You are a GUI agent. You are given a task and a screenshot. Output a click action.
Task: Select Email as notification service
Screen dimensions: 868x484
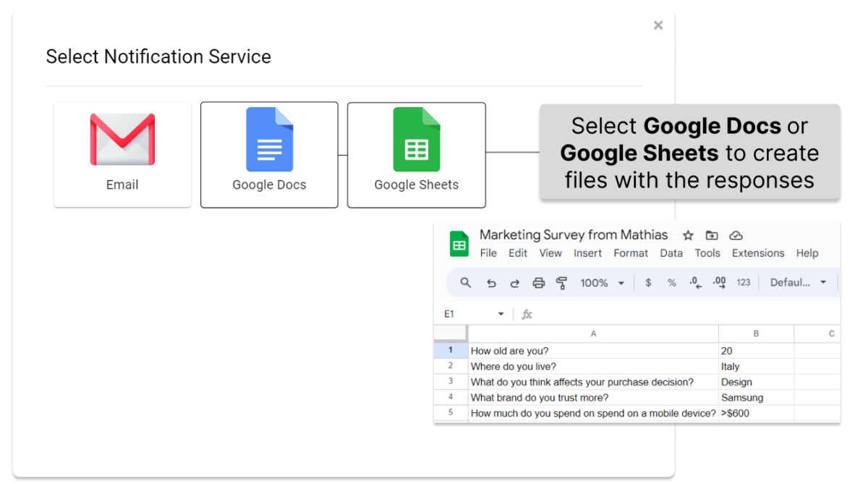pyautogui.click(x=122, y=154)
